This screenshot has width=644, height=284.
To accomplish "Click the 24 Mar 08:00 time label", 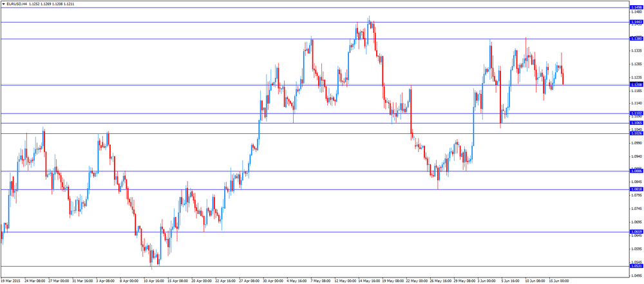I will coord(35,281).
